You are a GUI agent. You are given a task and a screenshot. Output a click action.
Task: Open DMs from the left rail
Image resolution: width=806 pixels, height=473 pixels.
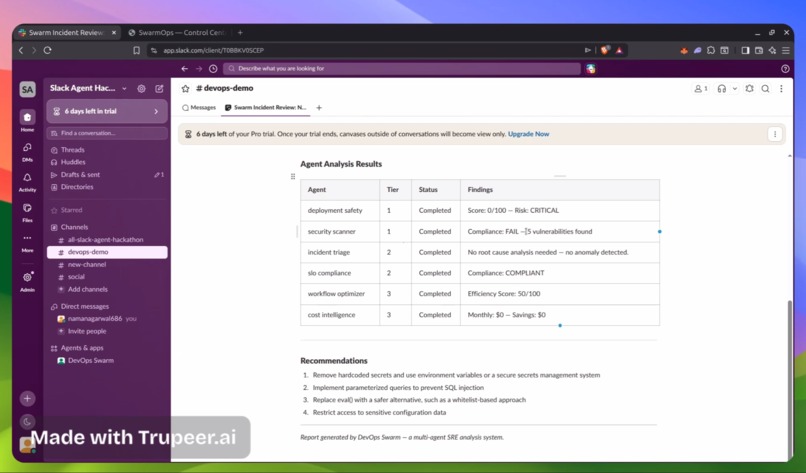[27, 148]
